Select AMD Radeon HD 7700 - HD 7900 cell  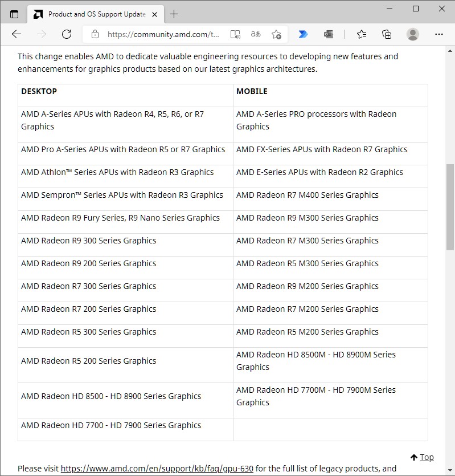tap(126, 429)
